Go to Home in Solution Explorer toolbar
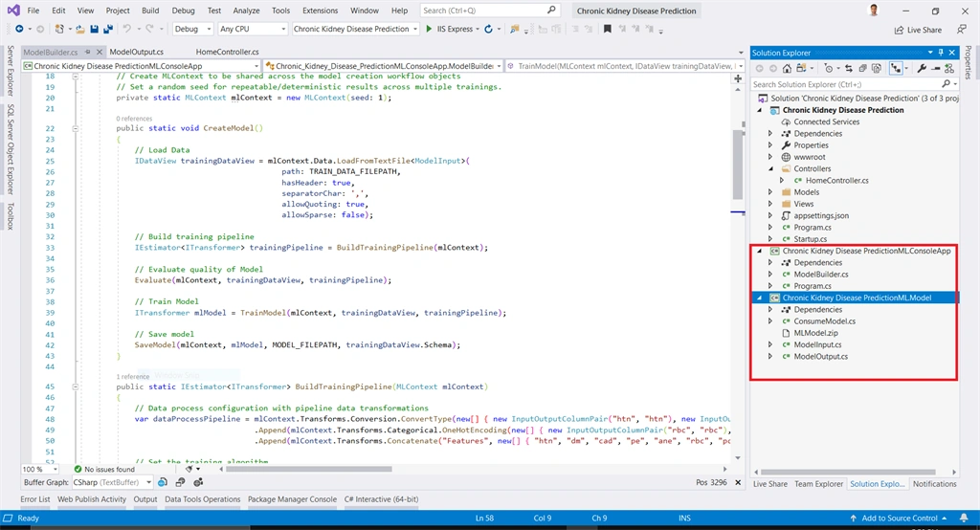This screenshot has width=980, height=530. click(x=787, y=68)
